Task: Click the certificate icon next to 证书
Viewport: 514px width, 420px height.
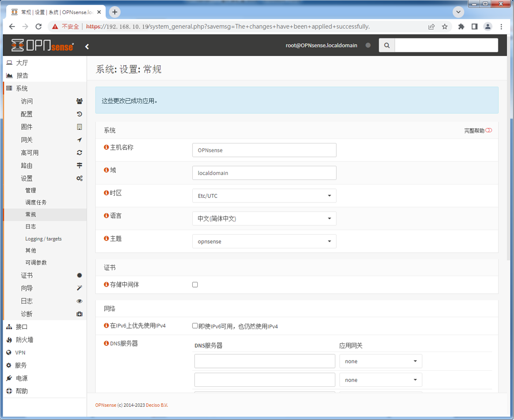Action: tap(79, 275)
